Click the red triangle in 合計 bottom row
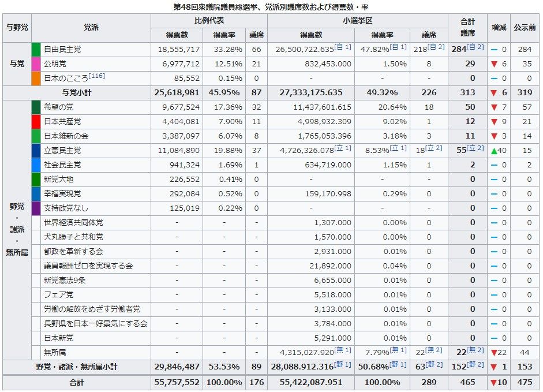This screenshot has width=543, height=392. [494, 383]
